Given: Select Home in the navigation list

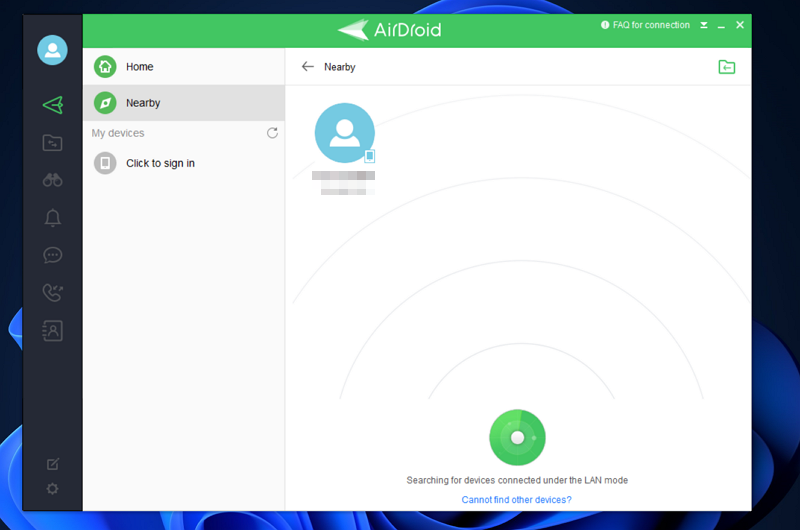Looking at the screenshot, I should click(x=139, y=67).
